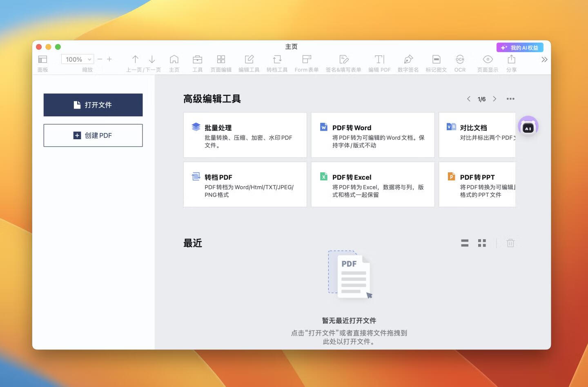The image size is (588, 387).
Task: Go to next tools page chevron
Action: click(x=494, y=99)
